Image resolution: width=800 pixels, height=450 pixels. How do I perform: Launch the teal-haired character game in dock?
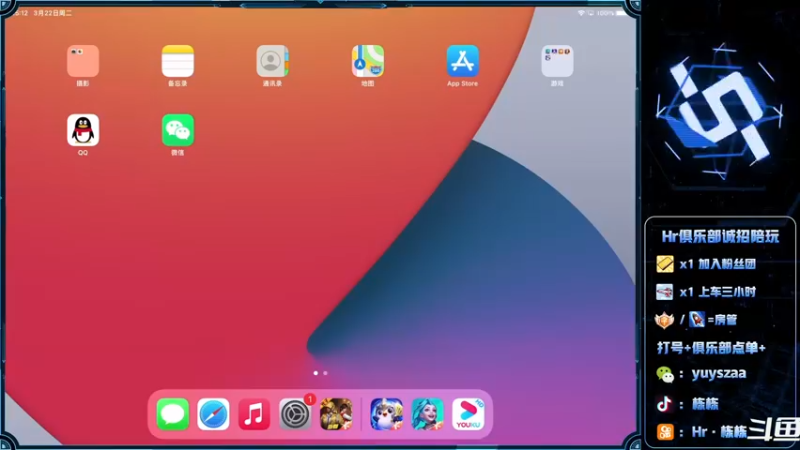click(427, 414)
